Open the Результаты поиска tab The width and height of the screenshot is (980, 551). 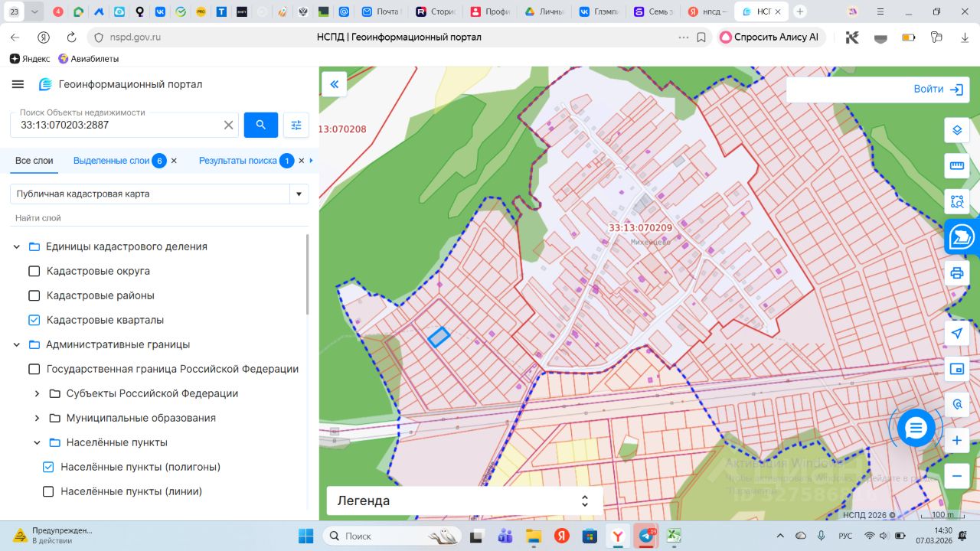(238, 161)
